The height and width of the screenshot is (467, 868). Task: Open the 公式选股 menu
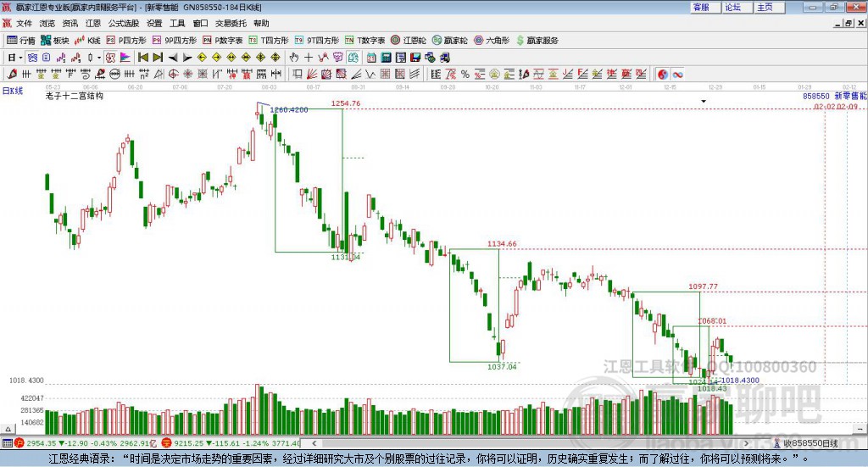click(x=124, y=23)
